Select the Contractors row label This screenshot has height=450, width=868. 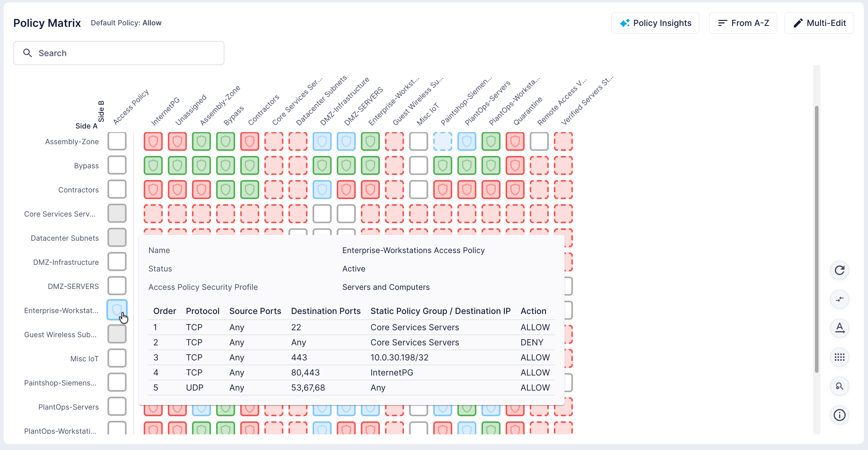[78, 190]
